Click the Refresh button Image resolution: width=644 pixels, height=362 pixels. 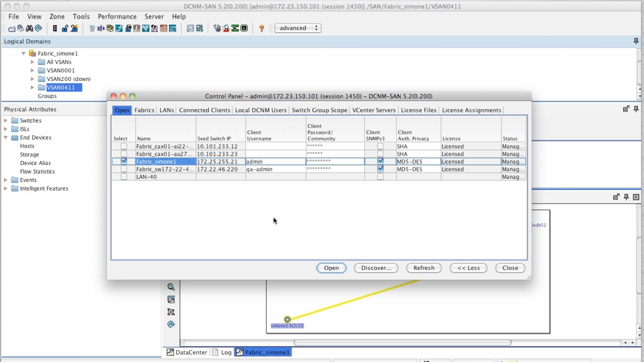point(424,268)
